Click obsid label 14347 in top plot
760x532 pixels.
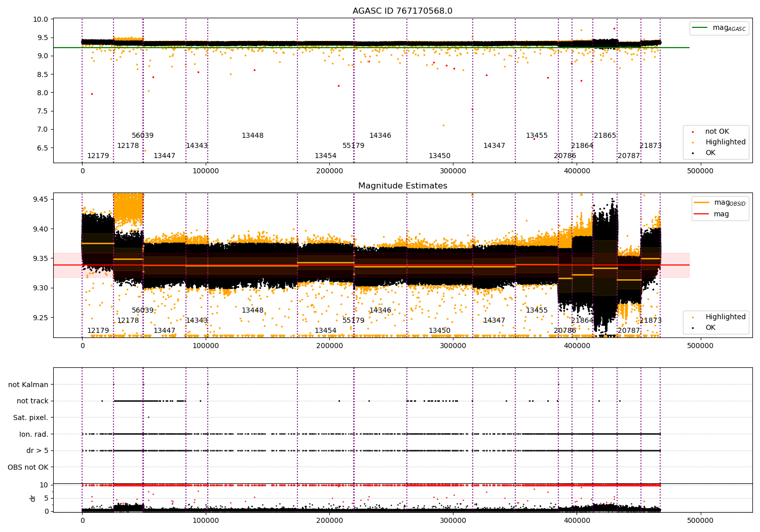pyautogui.click(x=494, y=146)
